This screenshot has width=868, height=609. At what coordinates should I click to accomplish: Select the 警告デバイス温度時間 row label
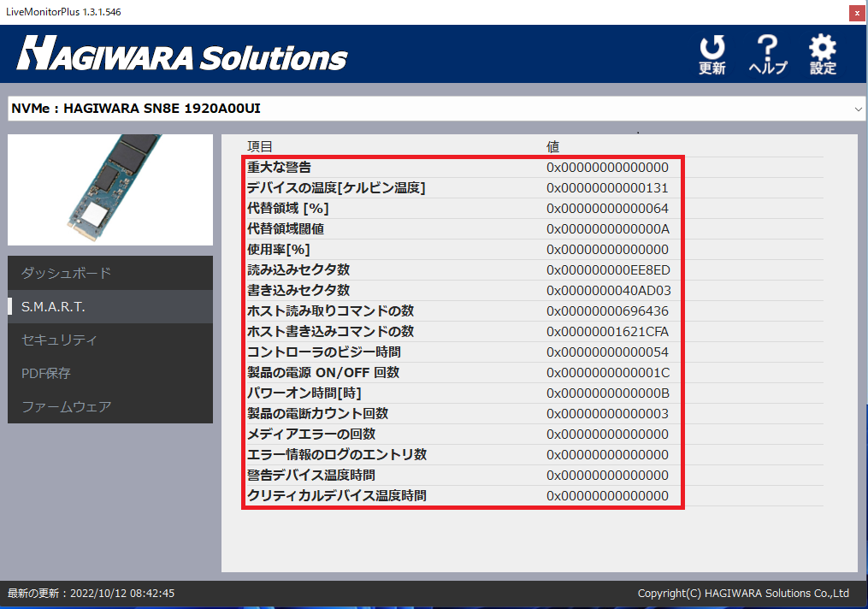click(x=311, y=475)
